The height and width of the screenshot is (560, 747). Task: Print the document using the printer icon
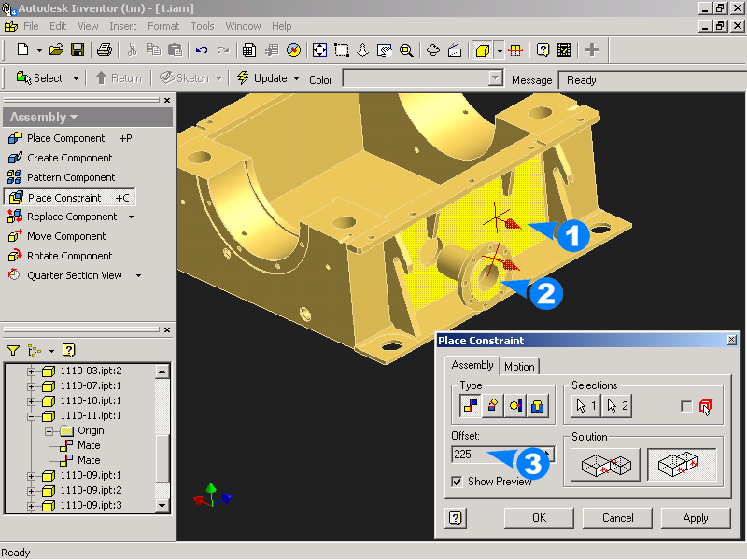105,49
